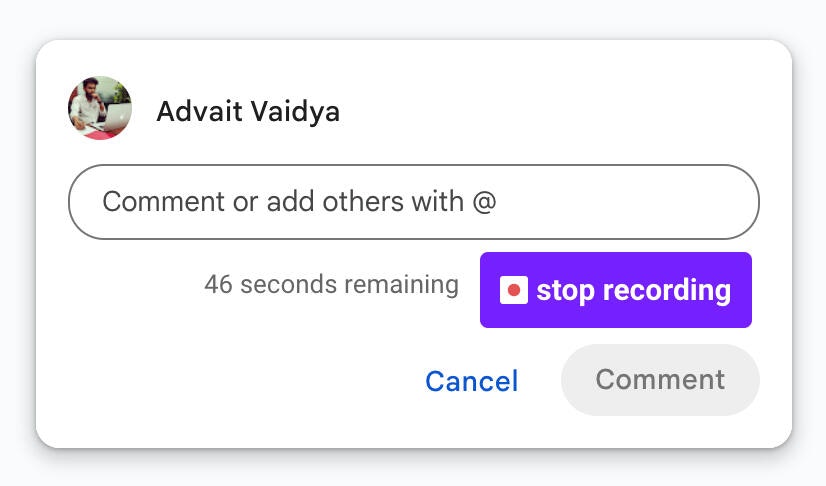This screenshot has height=486, width=826.
Task: Stop the voice recording
Action: click(x=615, y=290)
